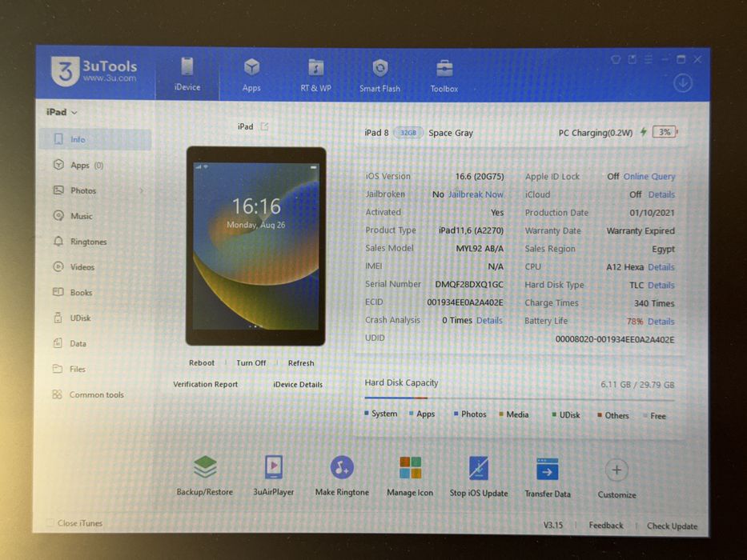Click the System legend swatch
This screenshot has width=747, height=560.
pyautogui.click(x=367, y=414)
